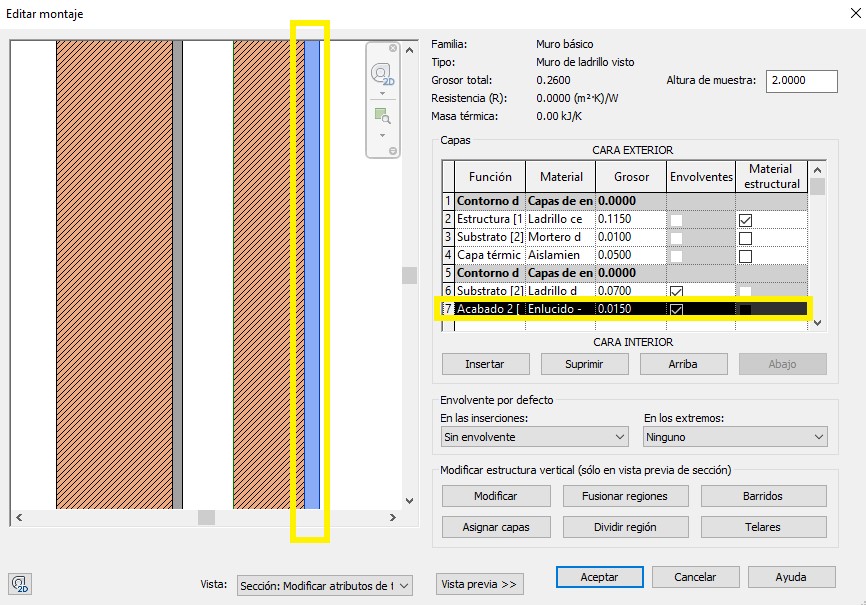Toggle structural material checkbox for Estructura row
Image resolution: width=866 pixels, height=605 pixels.
(744, 219)
